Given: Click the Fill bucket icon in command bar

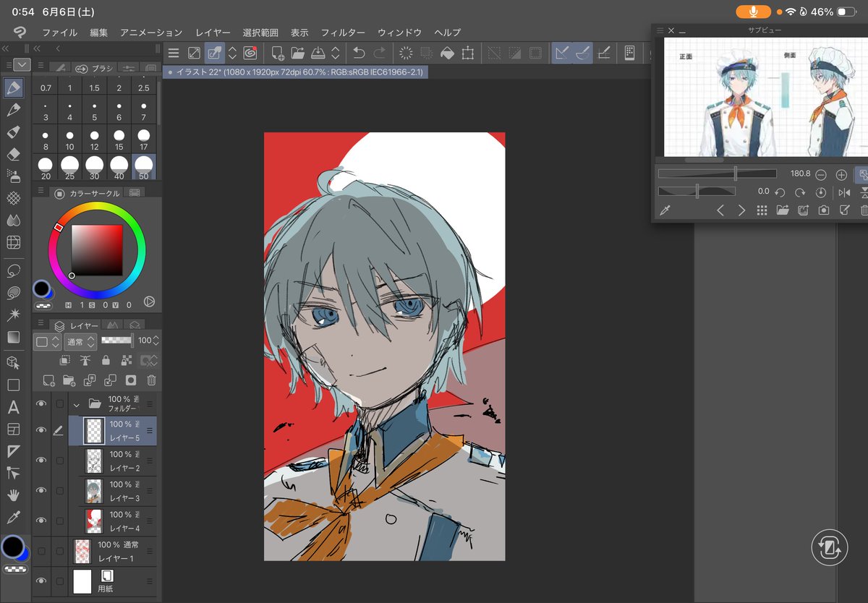Looking at the screenshot, I should pos(446,53).
